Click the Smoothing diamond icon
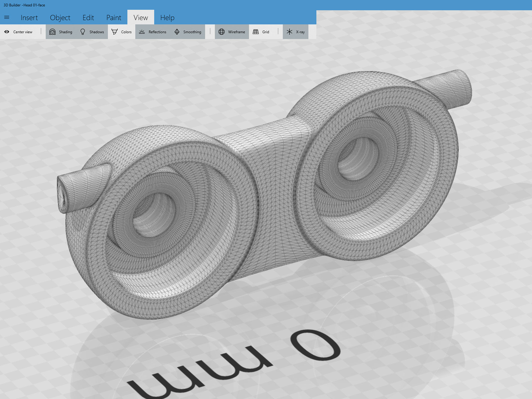 point(177,32)
